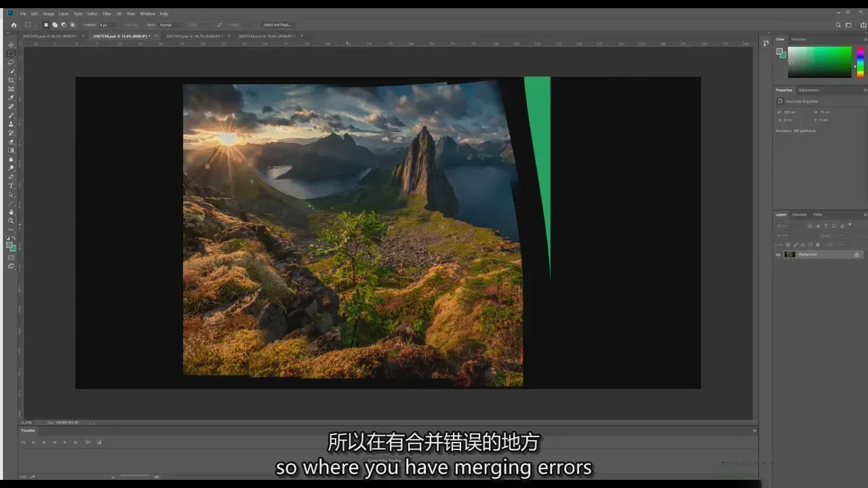Select the Gradient tool
This screenshot has height=488, width=868.
tap(11, 150)
